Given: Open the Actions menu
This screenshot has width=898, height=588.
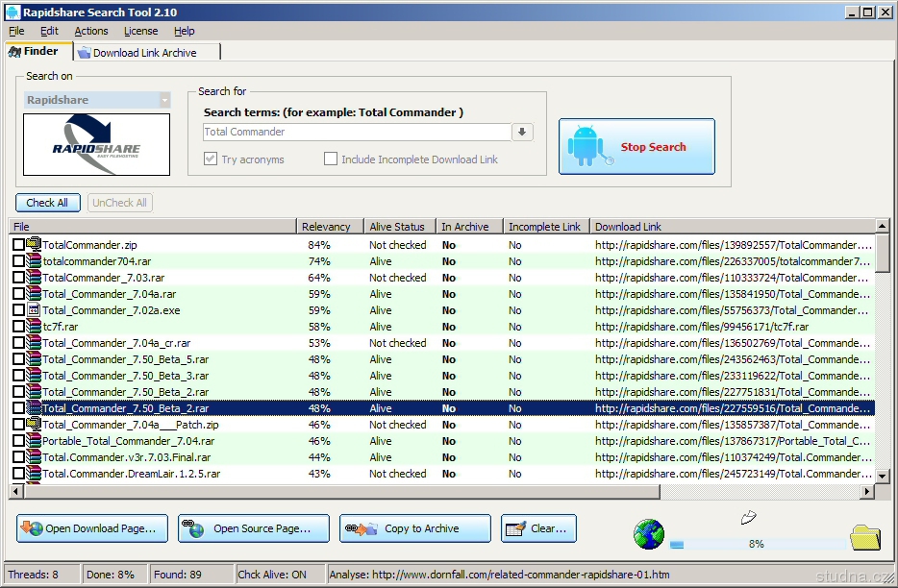Looking at the screenshot, I should [x=91, y=31].
